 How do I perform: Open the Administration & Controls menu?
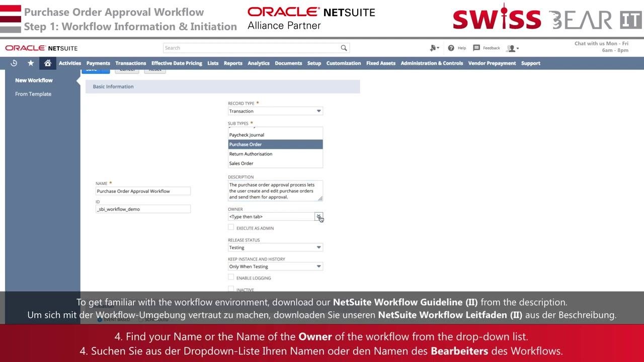click(432, 63)
